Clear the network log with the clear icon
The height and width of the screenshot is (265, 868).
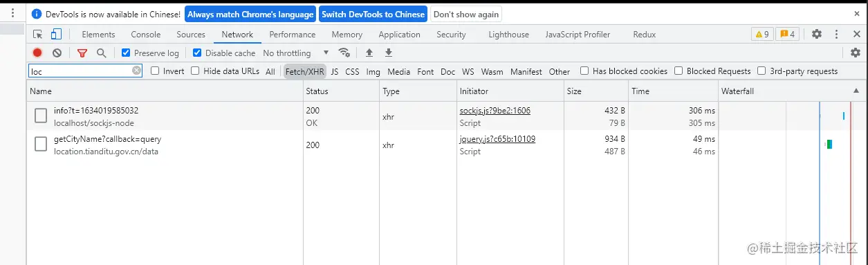point(57,53)
